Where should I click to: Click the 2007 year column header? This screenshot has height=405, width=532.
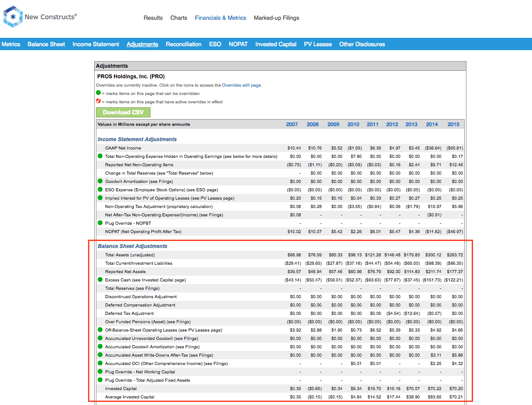[292, 124]
